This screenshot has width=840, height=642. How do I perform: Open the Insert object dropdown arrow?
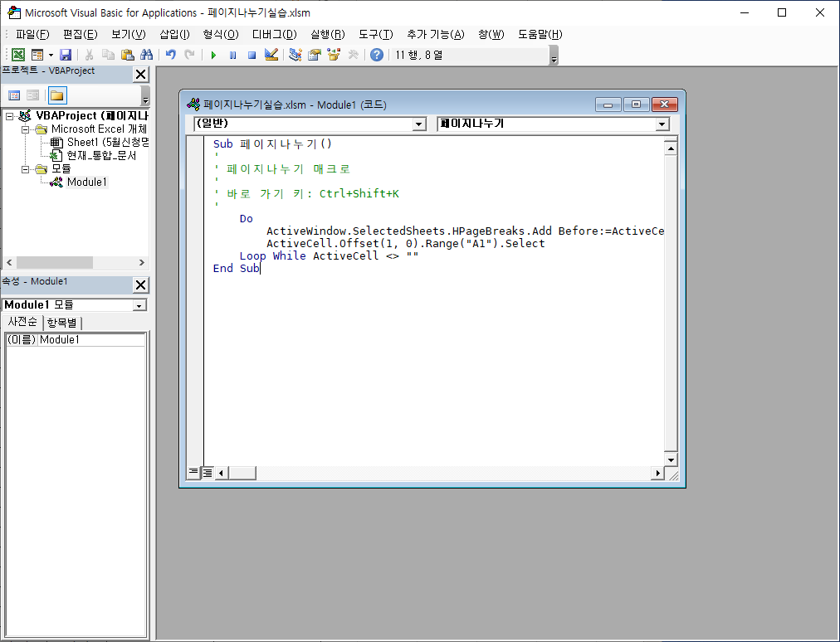coord(51,55)
